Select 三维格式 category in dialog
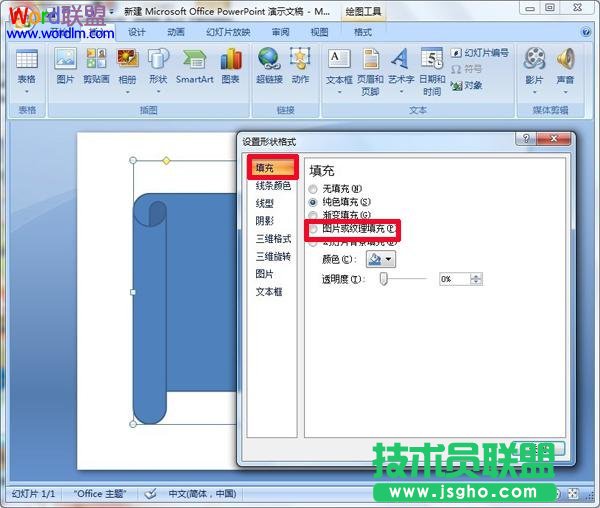The image size is (600, 508). [273, 239]
